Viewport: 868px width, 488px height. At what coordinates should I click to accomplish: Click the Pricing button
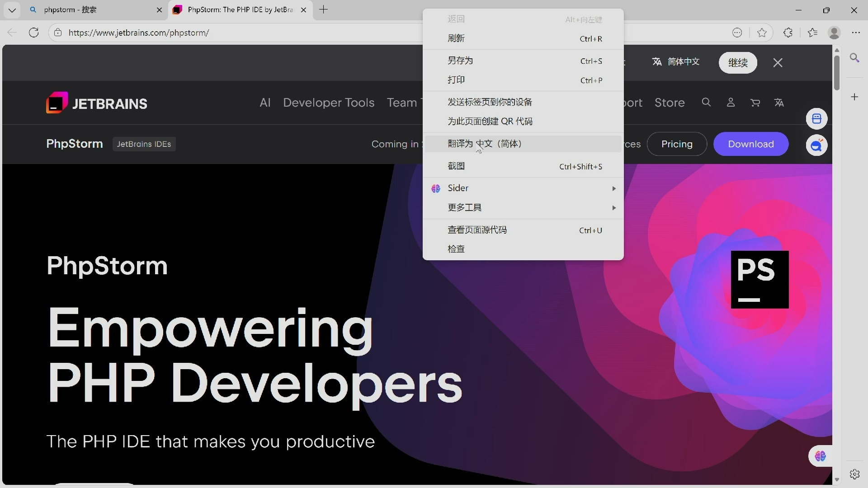(x=677, y=144)
